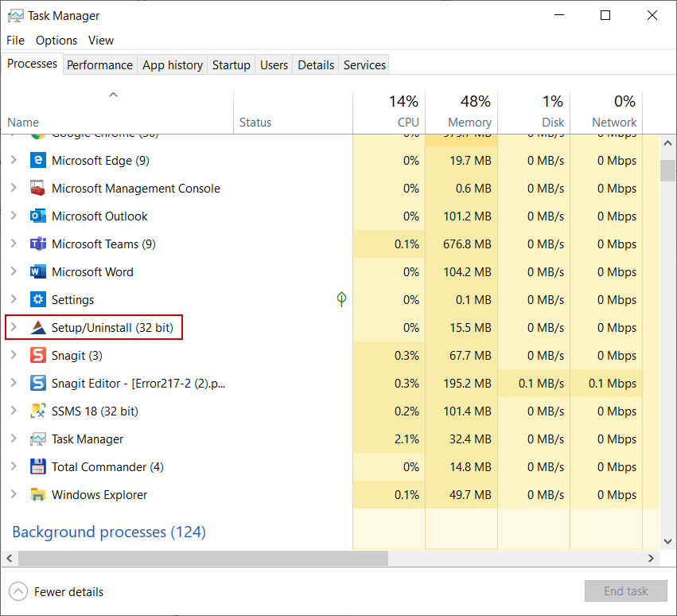
Task: Open the Options menu
Action: pyautogui.click(x=56, y=40)
